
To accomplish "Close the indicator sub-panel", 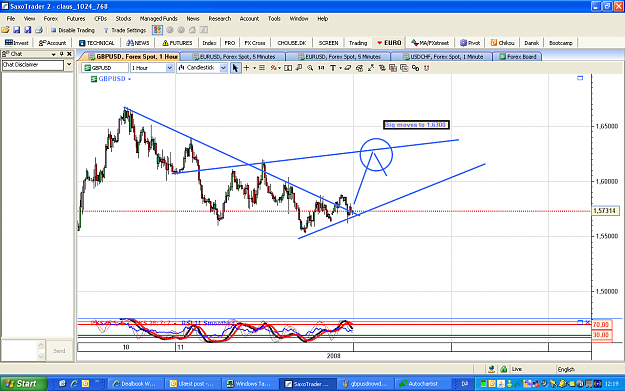I will (x=588, y=322).
